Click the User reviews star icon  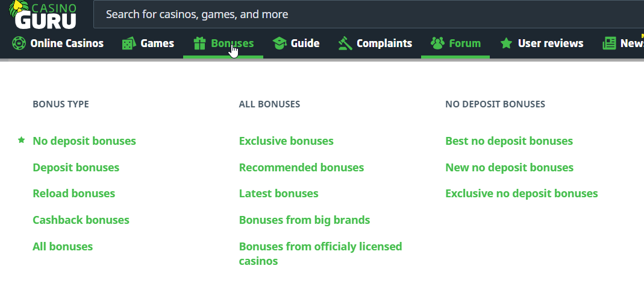[x=506, y=43]
